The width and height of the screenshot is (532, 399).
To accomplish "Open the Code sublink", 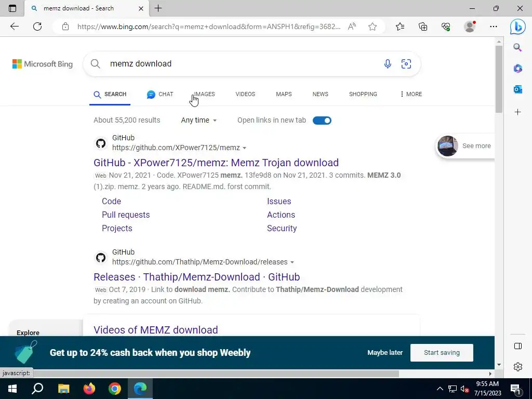I will click(x=111, y=201).
